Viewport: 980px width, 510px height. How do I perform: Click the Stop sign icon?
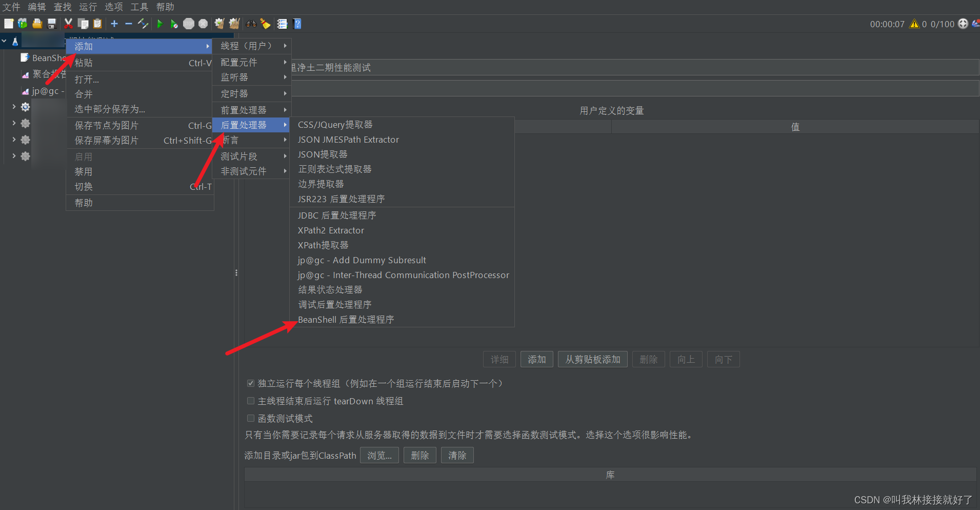point(189,24)
